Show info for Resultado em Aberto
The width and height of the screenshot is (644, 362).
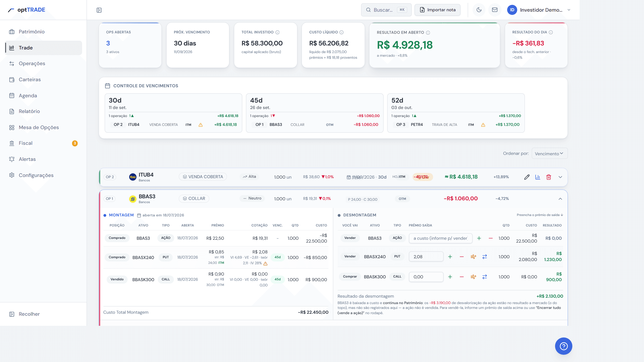click(x=428, y=33)
